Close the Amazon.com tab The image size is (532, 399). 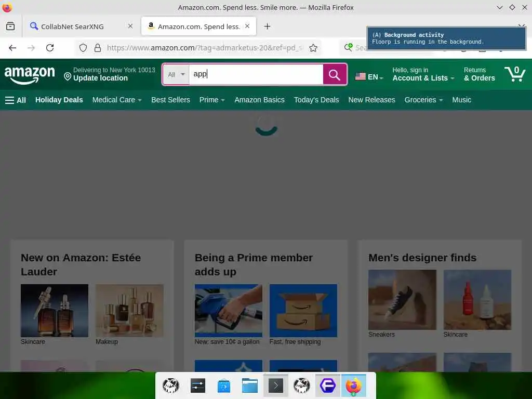pos(247,26)
